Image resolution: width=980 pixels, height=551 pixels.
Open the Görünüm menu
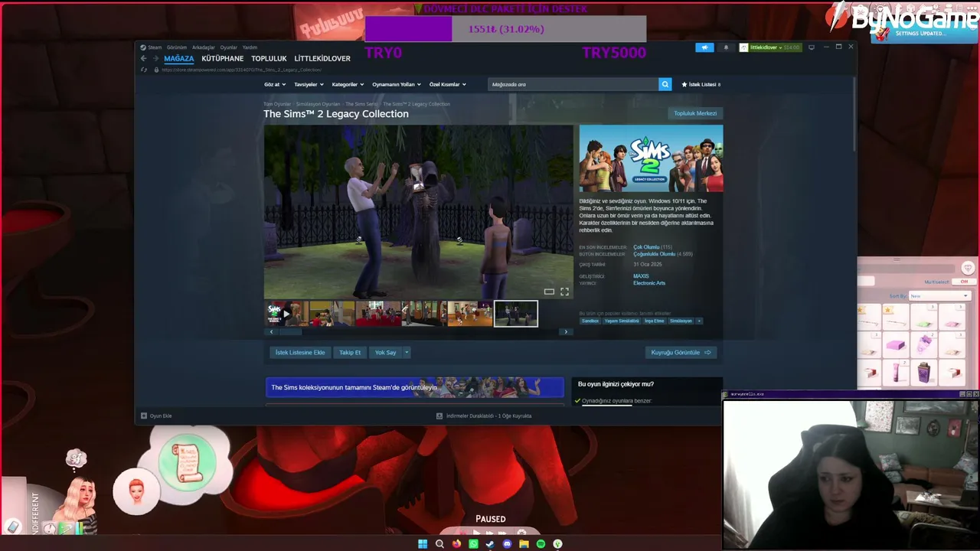[177, 47]
